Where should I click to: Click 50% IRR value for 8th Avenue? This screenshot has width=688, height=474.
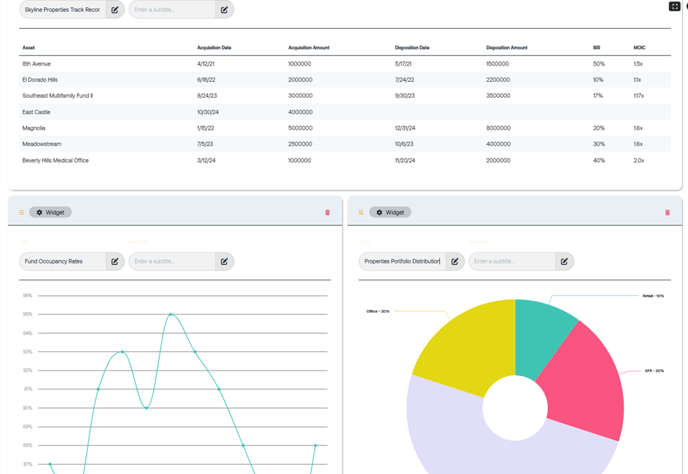pyautogui.click(x=598, y=64)
